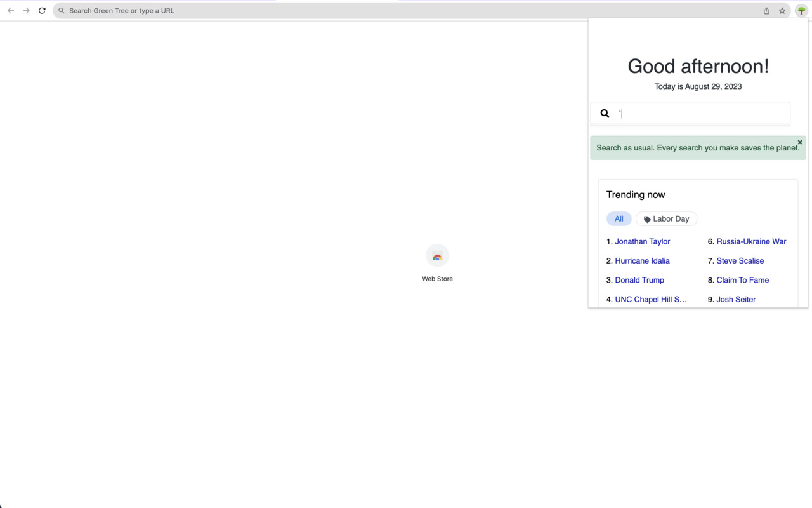The width and height of the screenshot is (812, 508).
Task: Click the Web Store label text
Action: (x=437, y=279)
